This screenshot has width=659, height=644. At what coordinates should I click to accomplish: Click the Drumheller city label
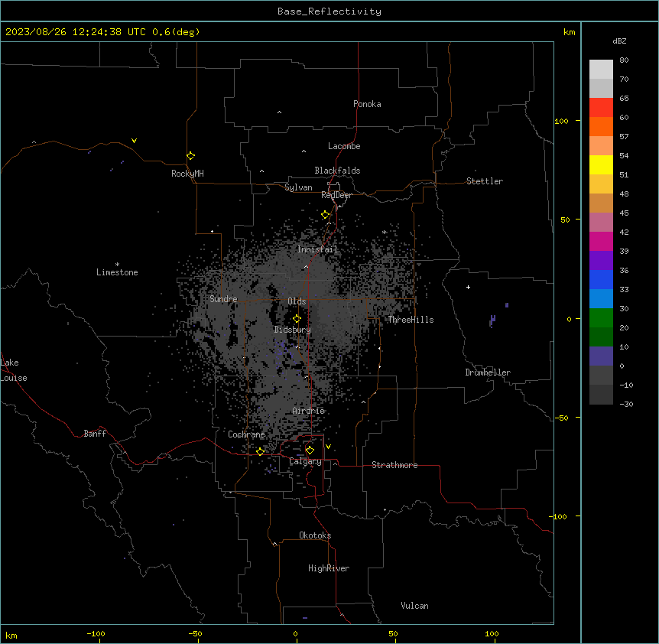pos(488,372)
